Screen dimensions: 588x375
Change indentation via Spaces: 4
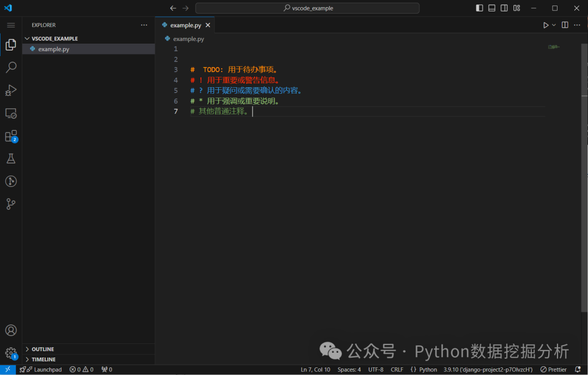(x=349, y=370)
